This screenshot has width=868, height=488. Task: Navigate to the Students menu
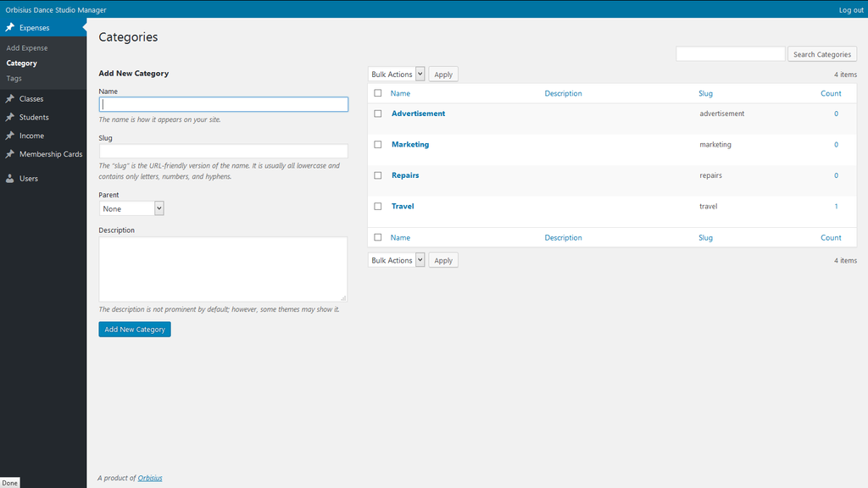click(34, 117)
